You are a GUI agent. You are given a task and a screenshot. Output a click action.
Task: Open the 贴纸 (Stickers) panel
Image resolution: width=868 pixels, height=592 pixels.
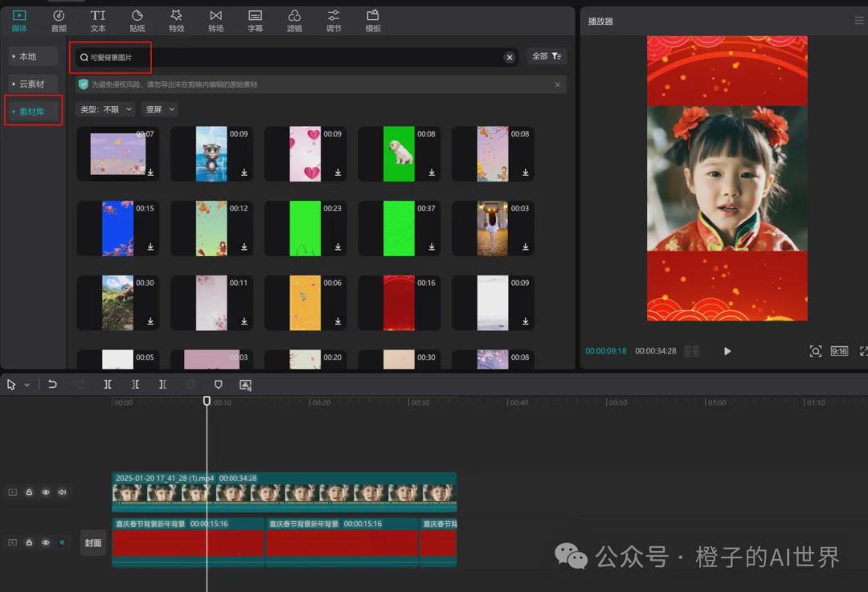[x=137, y=20]
